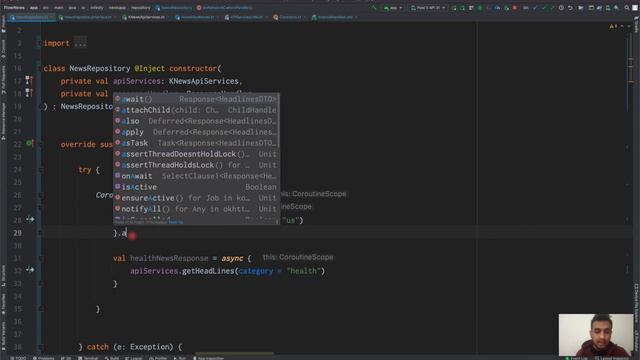Open the Logcat tool window
Viewport: 640px width, 360px height.
coord(134,358)
